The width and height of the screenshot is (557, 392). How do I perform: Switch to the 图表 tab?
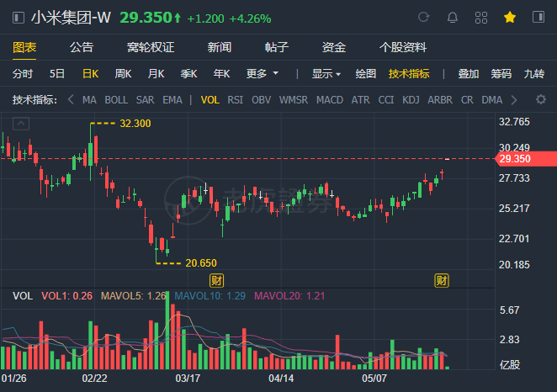pos(24,47)
